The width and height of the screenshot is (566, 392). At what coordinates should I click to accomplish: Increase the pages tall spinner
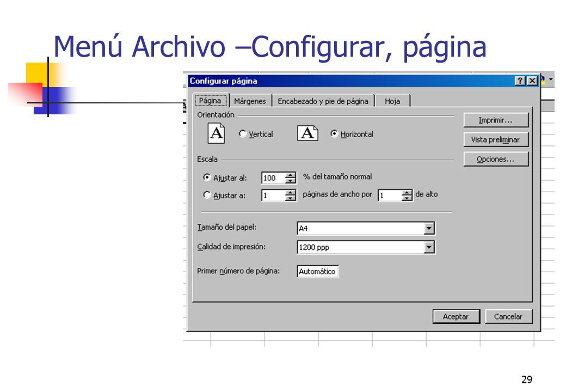coord(407,192)
